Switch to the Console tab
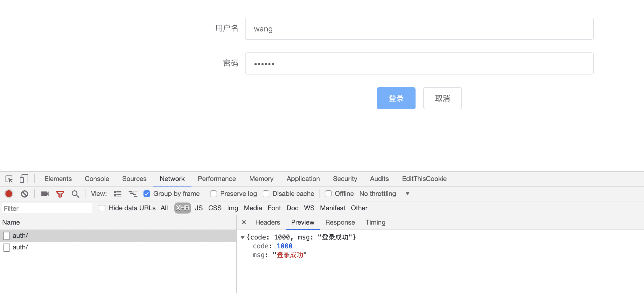This screenshot has width=644, height=293. 97,179
